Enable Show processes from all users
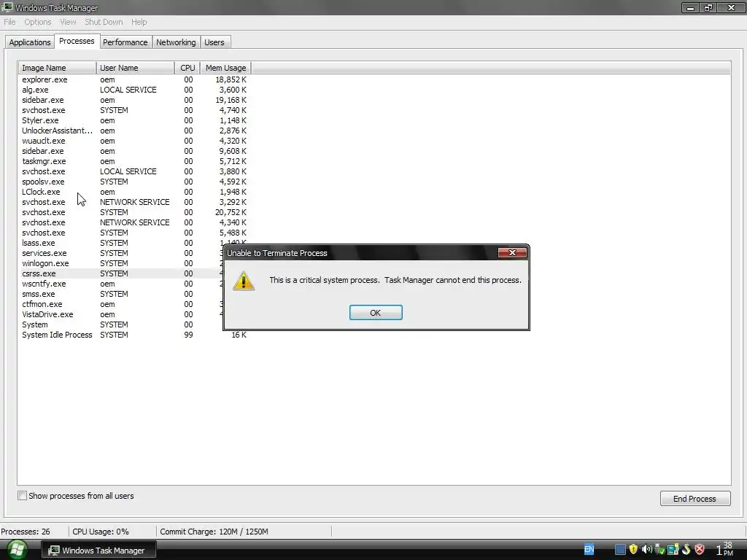The image size is (747, 560). pos(23,496)
